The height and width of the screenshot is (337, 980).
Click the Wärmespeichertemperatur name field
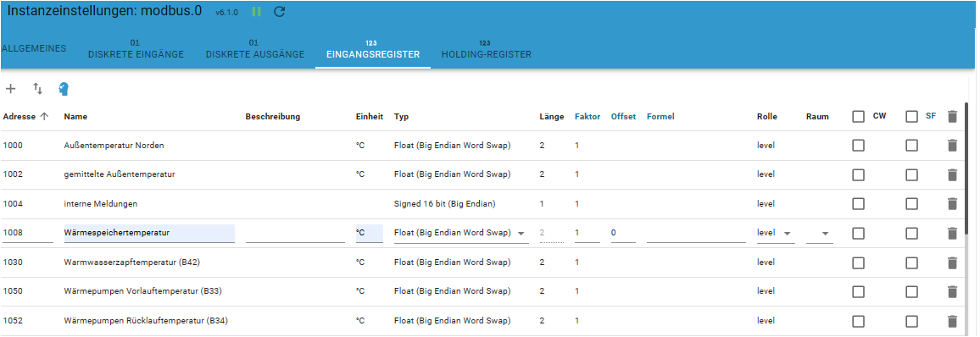pos(149,233)
